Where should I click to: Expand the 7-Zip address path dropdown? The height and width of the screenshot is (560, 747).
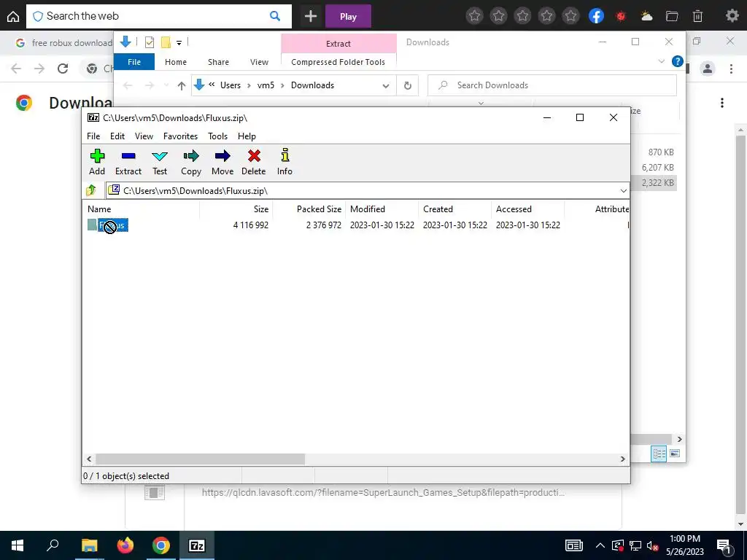[623, 191]
